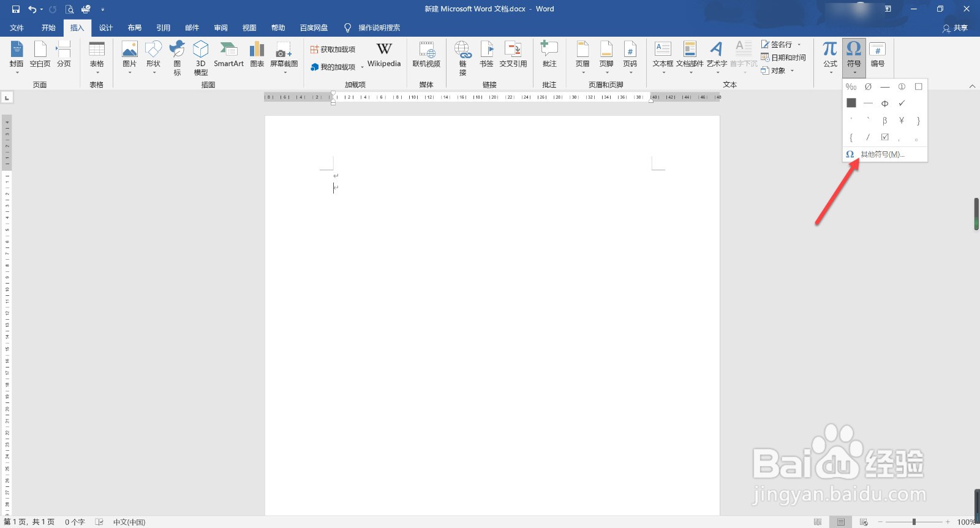Image resolution: width=980 pixels, height=528 pixels.
Task: Insert a cross-reference with 交叉引用
Action: (x=513, y=54)
